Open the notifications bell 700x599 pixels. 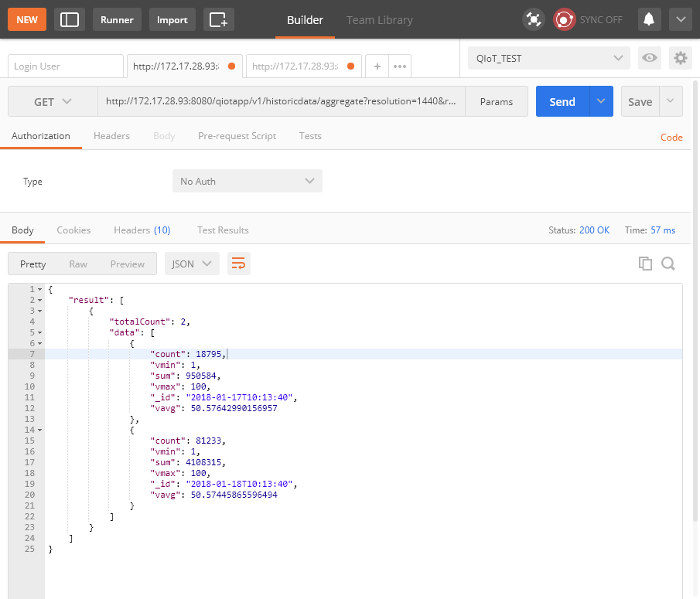649,19
